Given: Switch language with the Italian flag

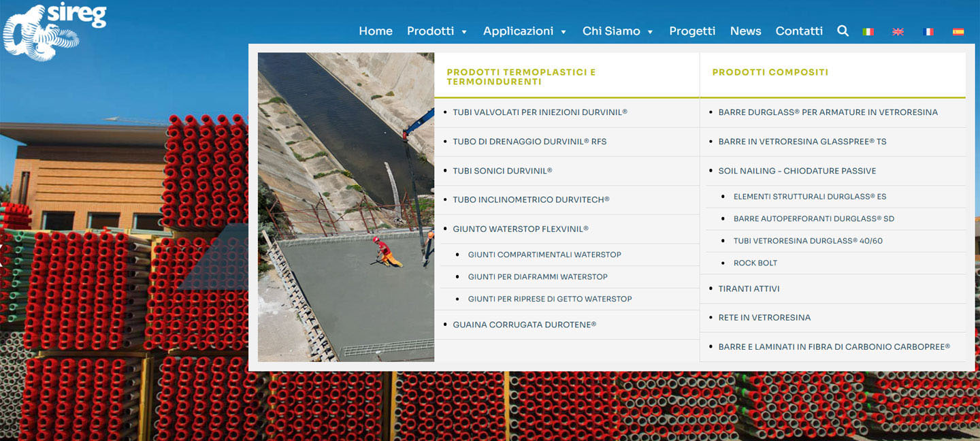Looking at the screenshot, I should 868,31.
